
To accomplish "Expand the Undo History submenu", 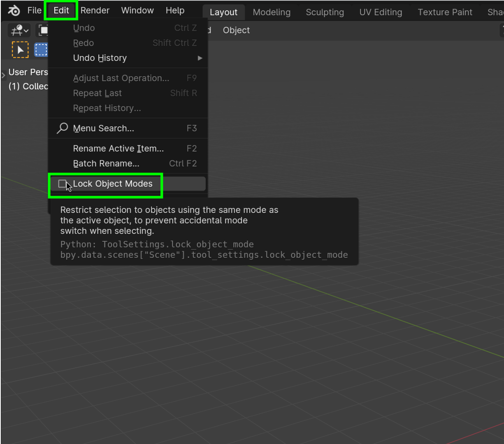I will 128,58.
